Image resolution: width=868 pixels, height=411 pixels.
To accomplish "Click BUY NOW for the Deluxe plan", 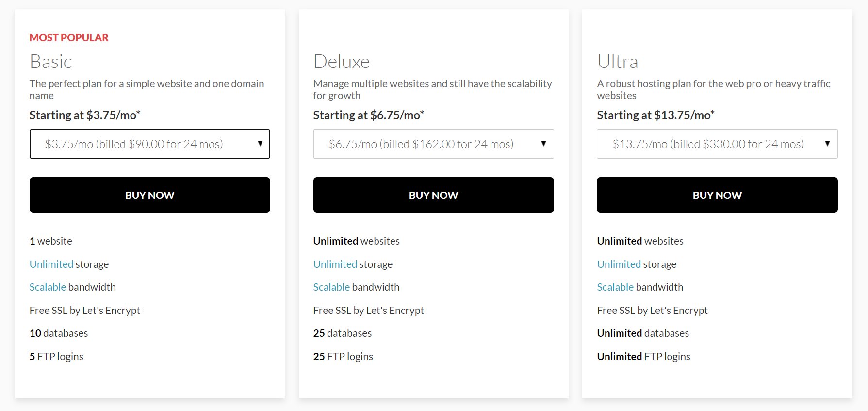I will click(433, 195).
